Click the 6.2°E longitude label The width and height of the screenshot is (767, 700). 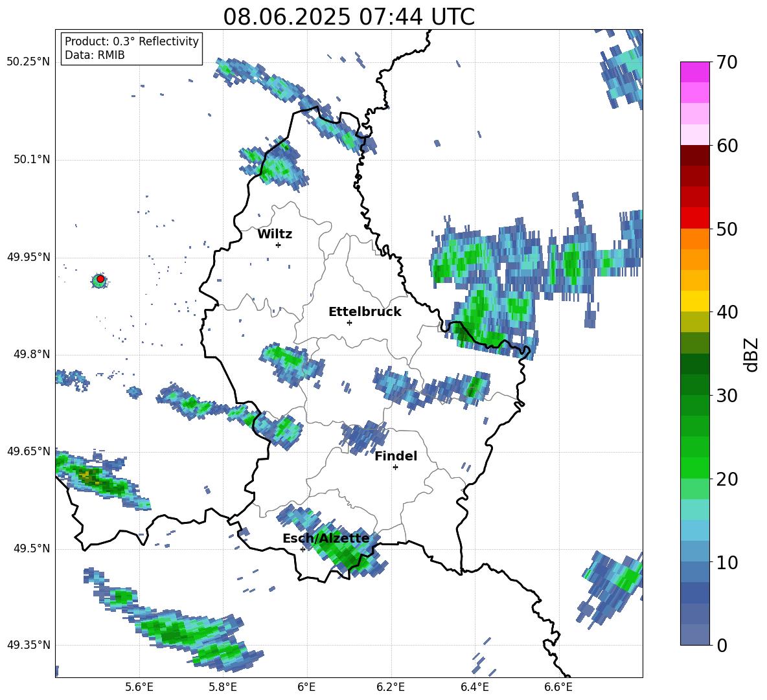point(391,687)
